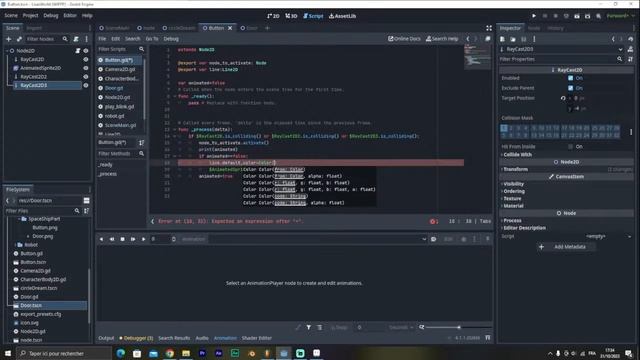Open Chrome from the Windows taskbar
640x360 pixels.
coord(169,353)
